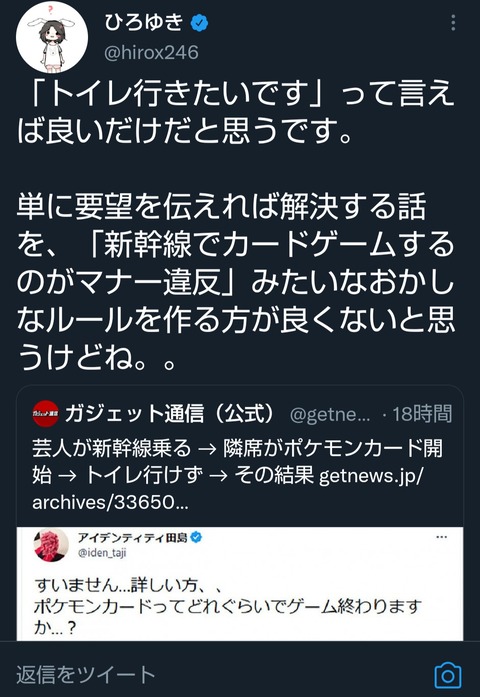Image resolution: width=480 pixels, height=697 pixels.
Task: Open the three-dot tweet options menu
Action: 453,23
